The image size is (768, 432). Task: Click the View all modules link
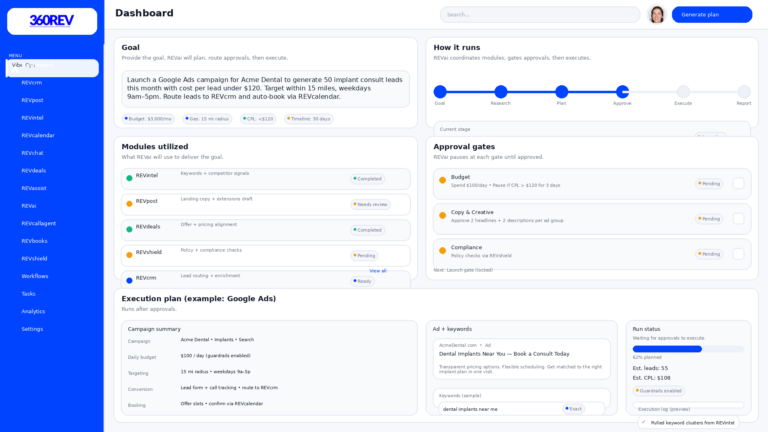(377, 270)
